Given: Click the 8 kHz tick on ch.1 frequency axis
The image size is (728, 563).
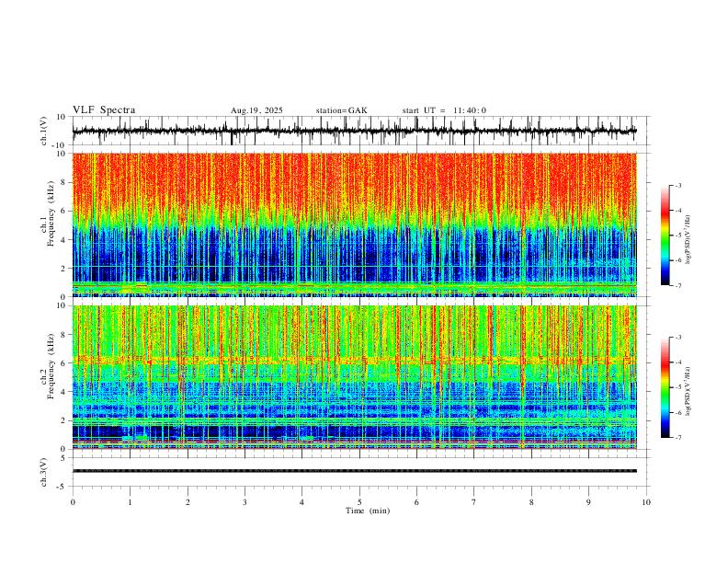Looking at the screenshot, I should [64, 182].
